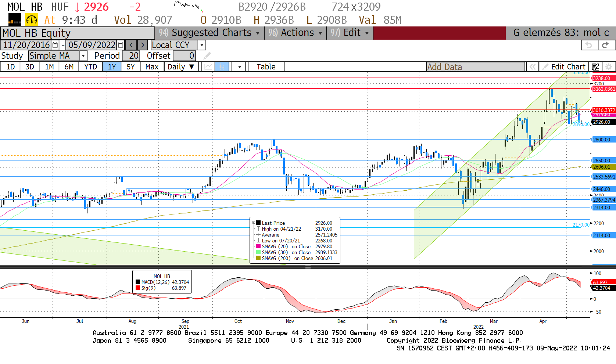Expand the Edit menu
This screenshot has height=364, width=616.
[350, 33]
